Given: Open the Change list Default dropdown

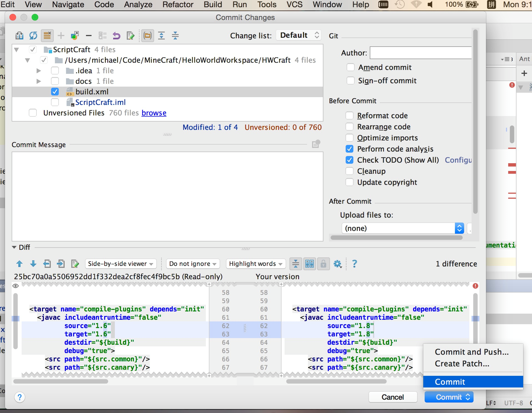Looking at the screenshot, I should tap(299, 35).
